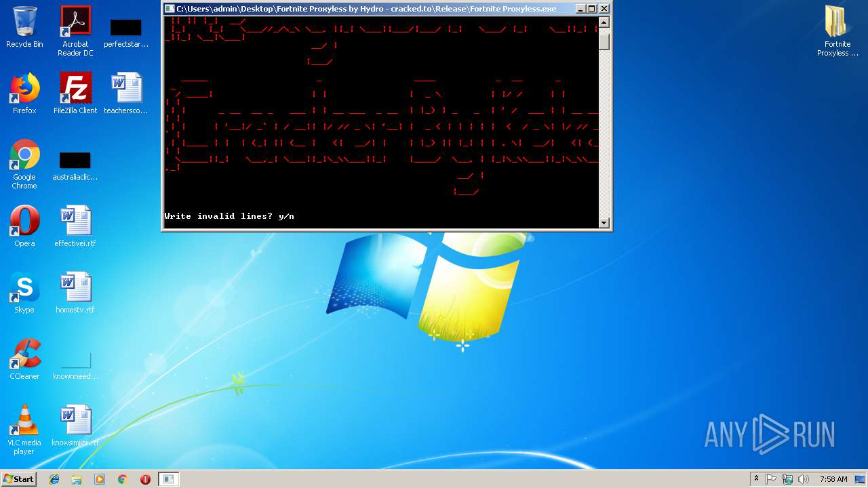868x488 pixels.
Task: Open volume speaker tray icon
Action: point(804,479)
